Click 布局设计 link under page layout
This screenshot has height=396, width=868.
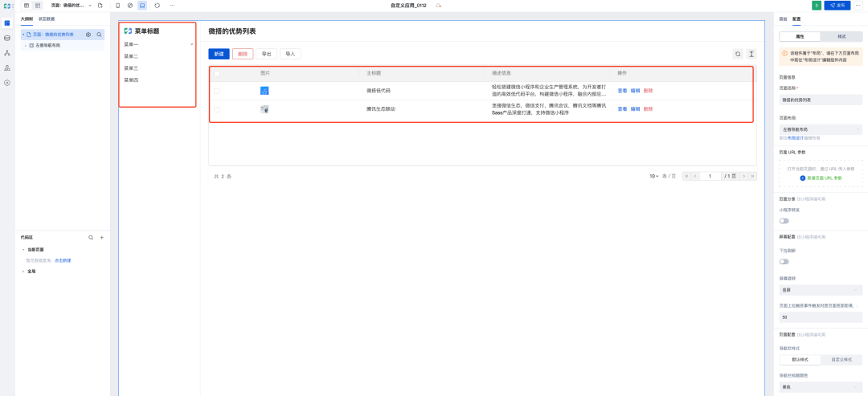pyautogui.click(x=796, y=137)
